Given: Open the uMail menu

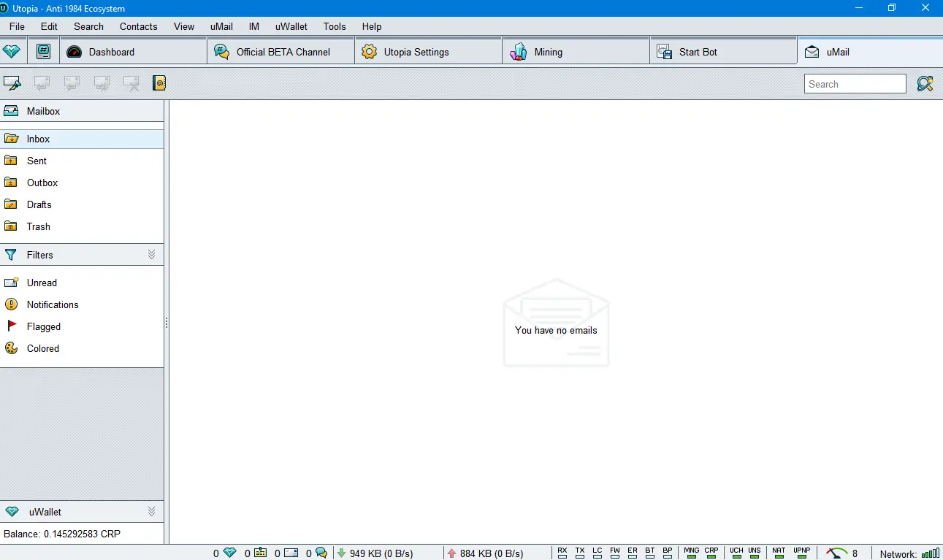Looking at the screenshot, I should tap(221, 26).
